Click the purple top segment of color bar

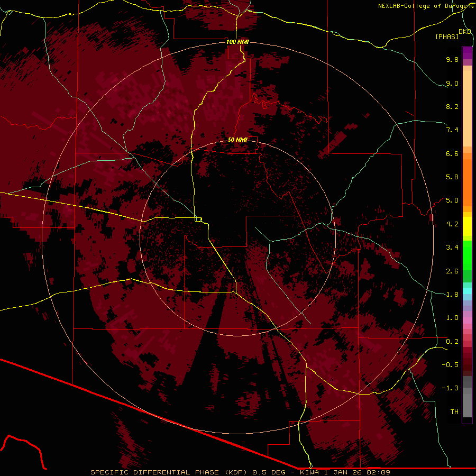click(467, 53)
